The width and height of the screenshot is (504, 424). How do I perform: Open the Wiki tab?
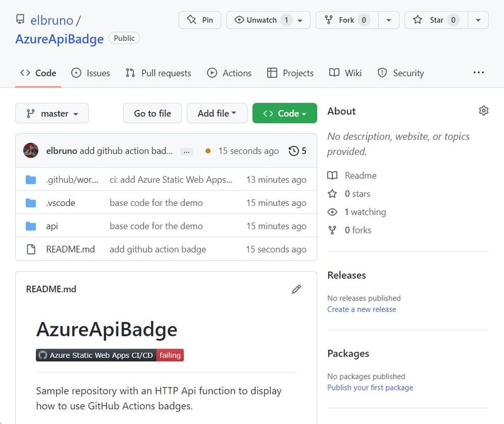pyautogui.click(x=345, y=73)
